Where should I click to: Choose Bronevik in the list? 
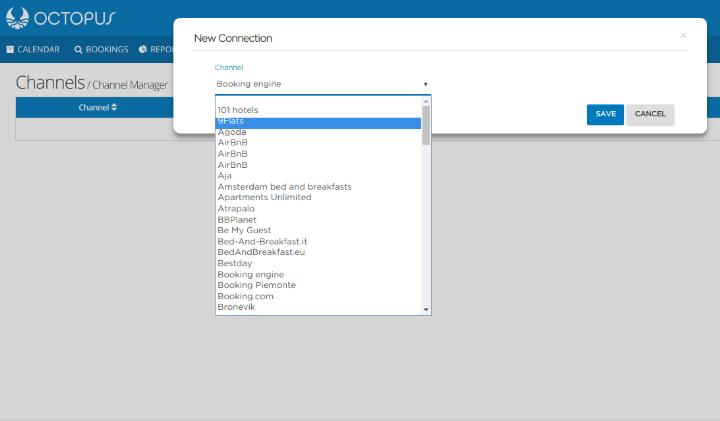click(318, 307)
